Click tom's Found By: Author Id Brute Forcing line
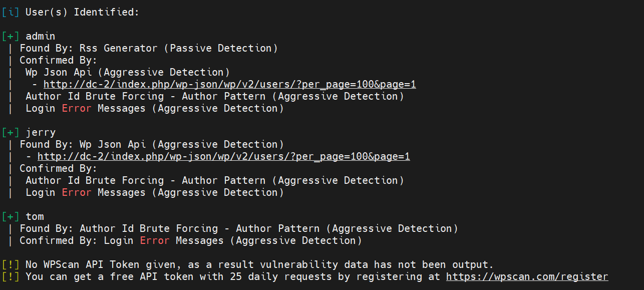Screen dimensions: 644x290 point(239,228)
